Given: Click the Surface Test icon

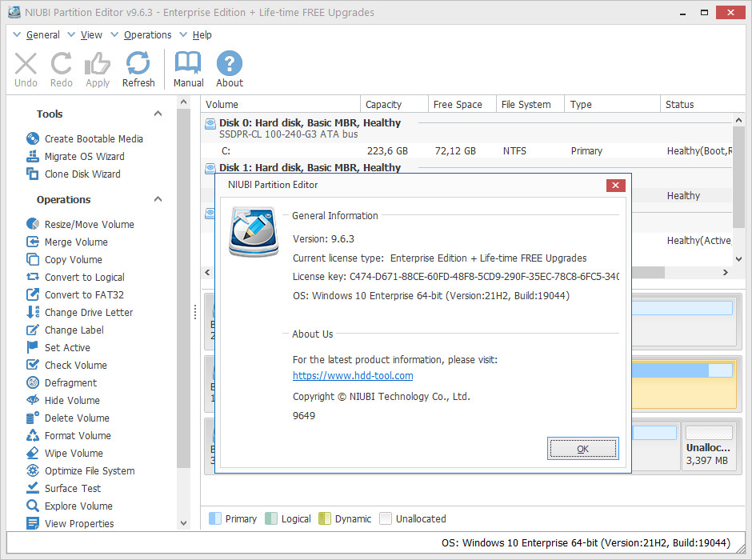Looking at the screenshot, I should (x=33, y=488).
